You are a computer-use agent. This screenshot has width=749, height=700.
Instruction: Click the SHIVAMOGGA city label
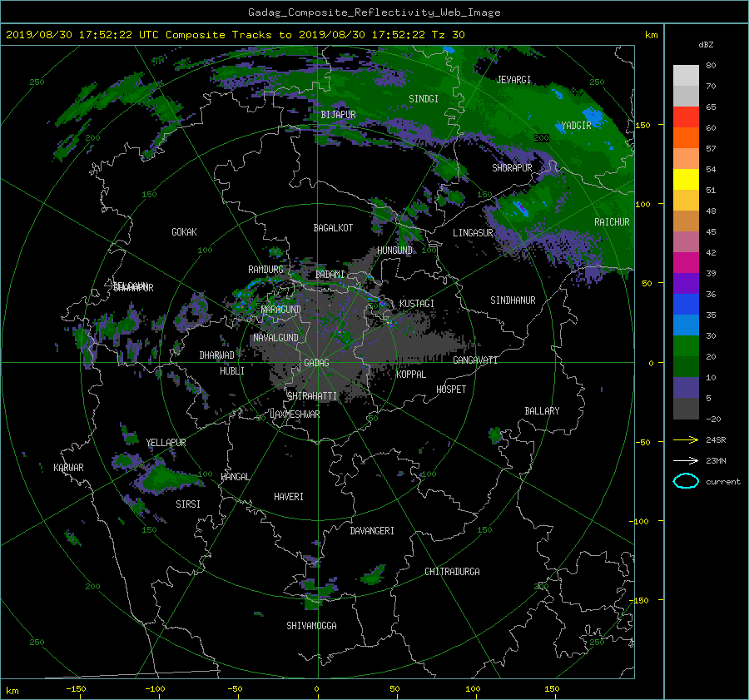click(x=311, y=626)
